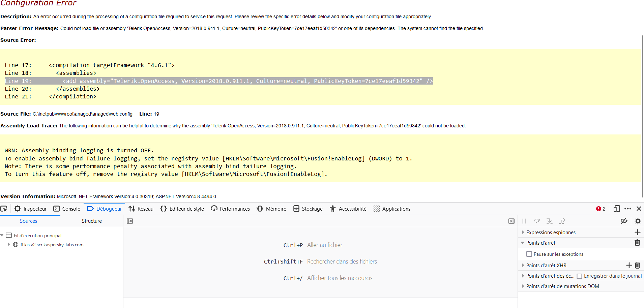Click the step over button
Image resolution: width=644 pixels, height=308 pixels.
537,221
